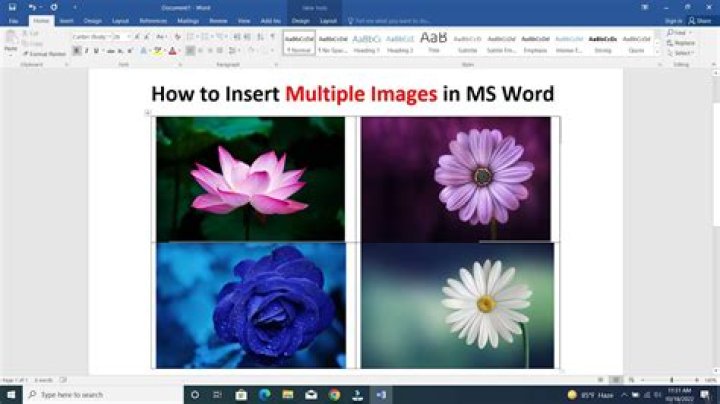720x404 pixels.
Task: Click the Copy button in Clipboard group
Action: (x=32, y=44)
